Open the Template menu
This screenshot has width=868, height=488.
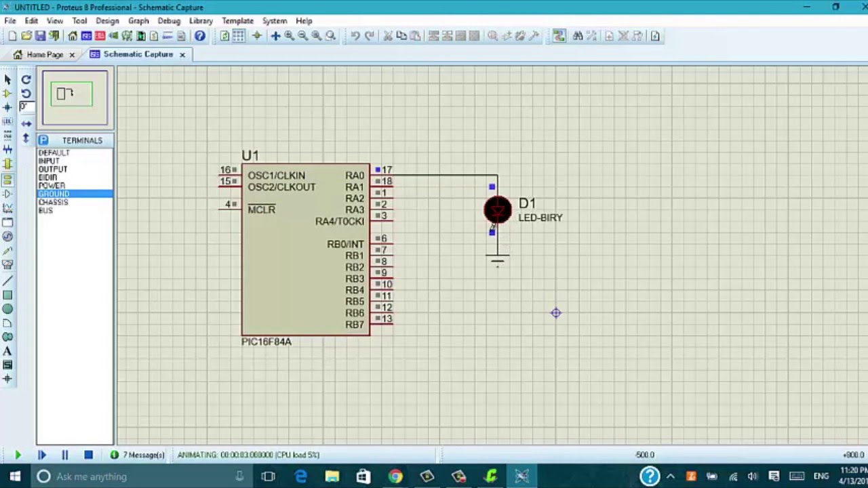tap(237, 21)
